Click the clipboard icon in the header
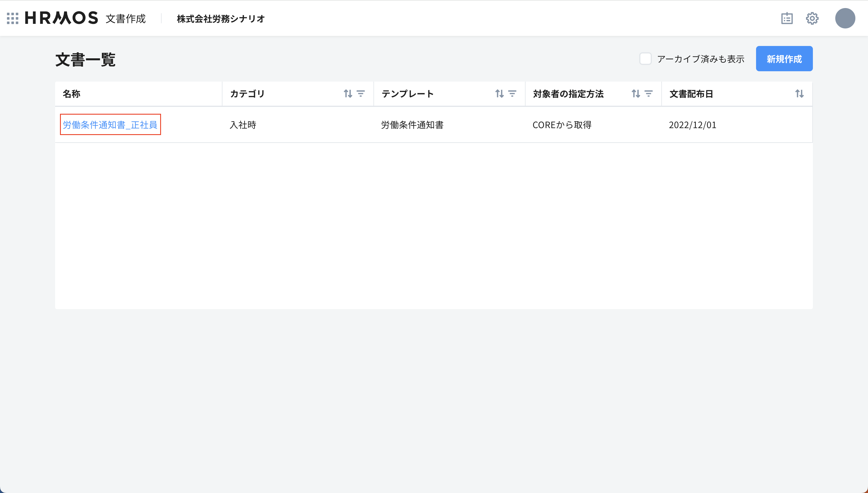 tap(787, 19)
